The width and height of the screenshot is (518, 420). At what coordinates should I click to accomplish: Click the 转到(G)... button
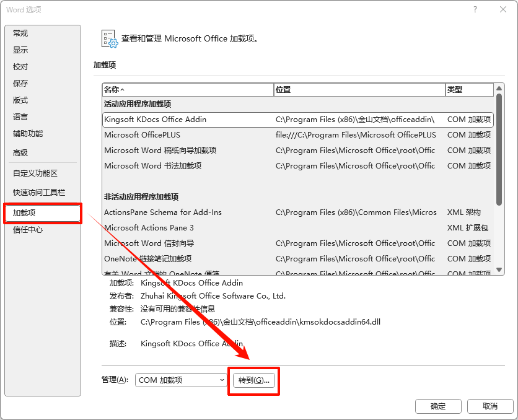(254, 380)
